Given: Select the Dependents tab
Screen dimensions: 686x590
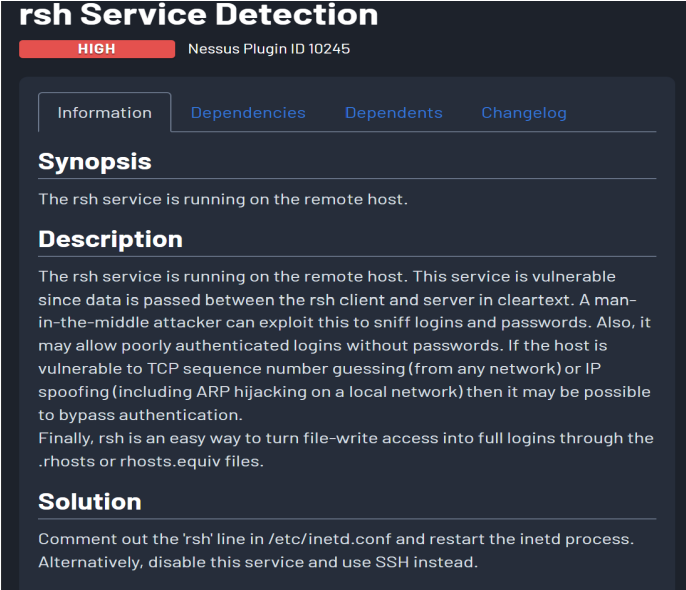Looking at the screenshot, I should [x=393, y=113].
